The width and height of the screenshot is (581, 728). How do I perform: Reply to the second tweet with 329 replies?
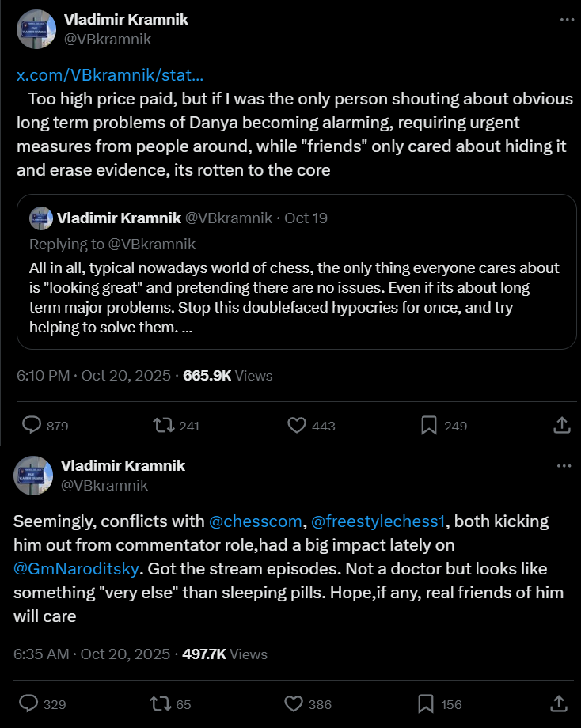[x=28, y=703]
